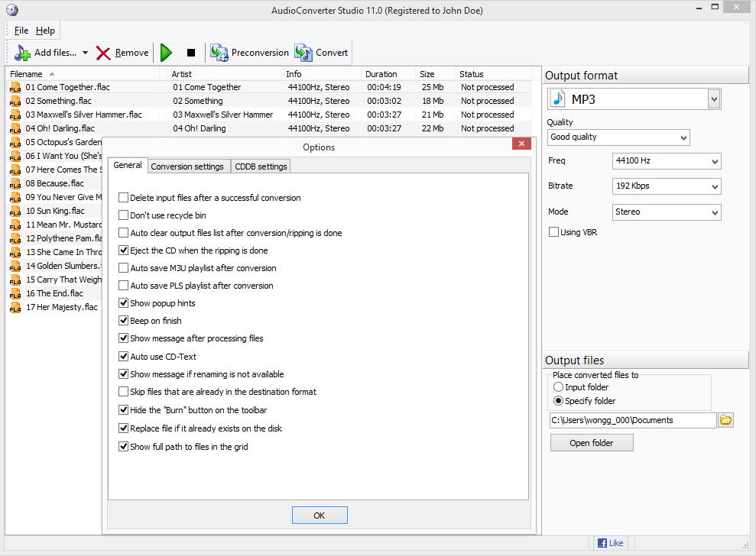
Task: Switch to the Conversion settings tab
Action: (187, 166)
